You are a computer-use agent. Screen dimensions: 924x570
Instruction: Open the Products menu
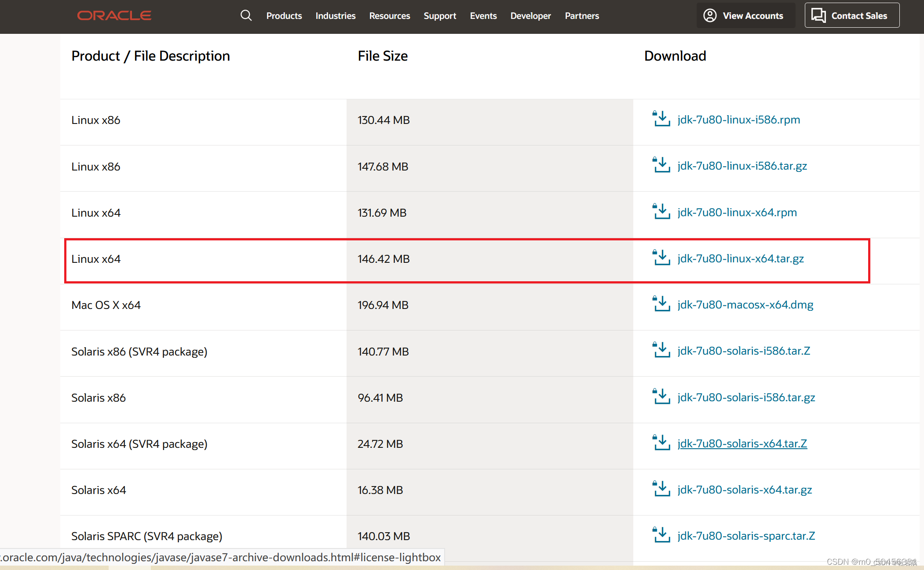point(284,16)
